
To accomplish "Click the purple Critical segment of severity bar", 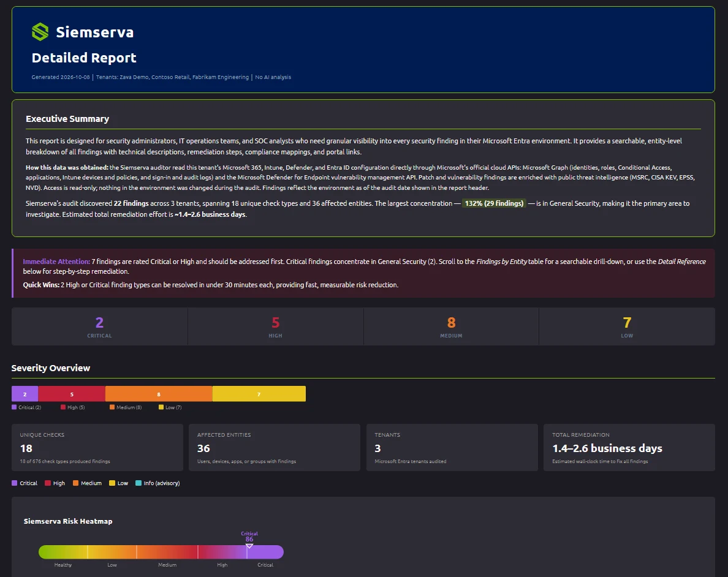I will (25, 394).
